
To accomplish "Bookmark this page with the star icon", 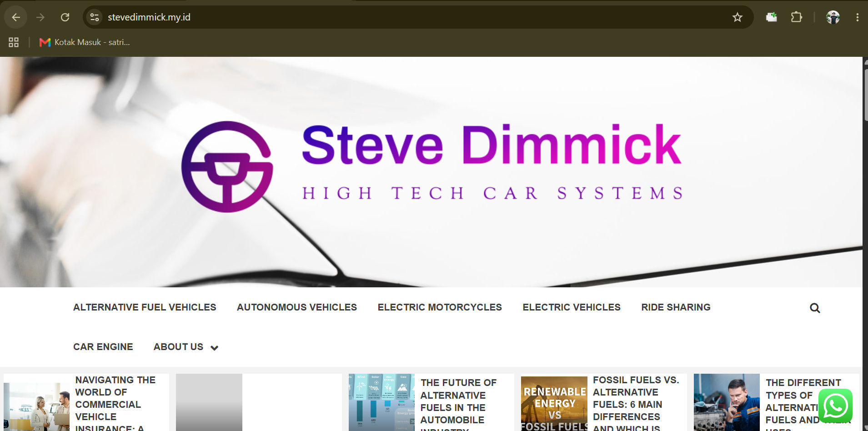I will pos(737,17).
